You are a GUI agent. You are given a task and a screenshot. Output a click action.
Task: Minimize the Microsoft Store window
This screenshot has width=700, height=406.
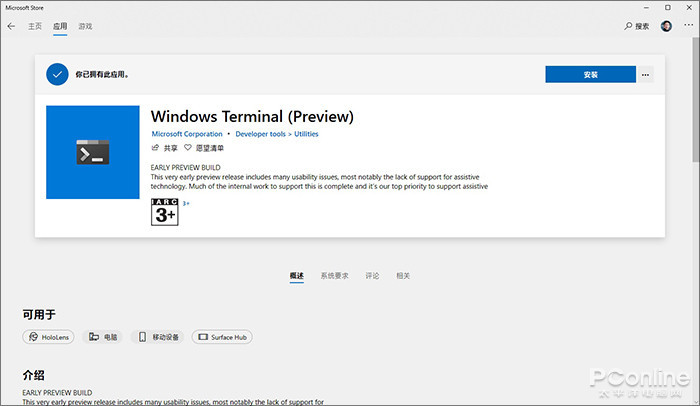point(646,8)
